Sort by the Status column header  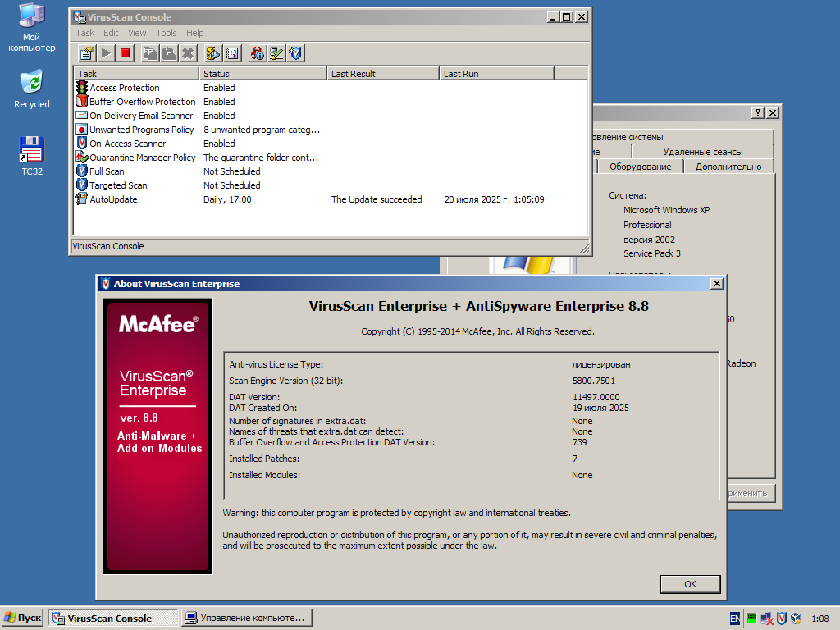(263, 73)
